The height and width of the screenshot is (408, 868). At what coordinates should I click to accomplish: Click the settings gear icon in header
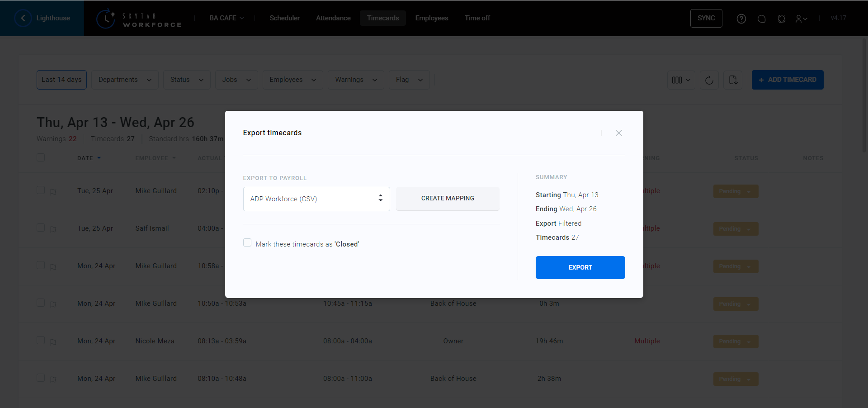coord(781,19)
